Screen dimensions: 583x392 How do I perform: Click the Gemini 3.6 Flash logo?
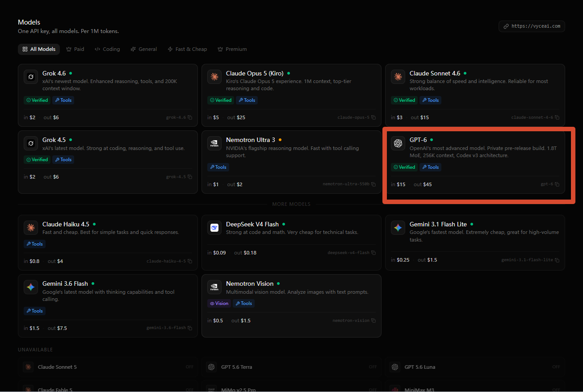tap(31, 287)
